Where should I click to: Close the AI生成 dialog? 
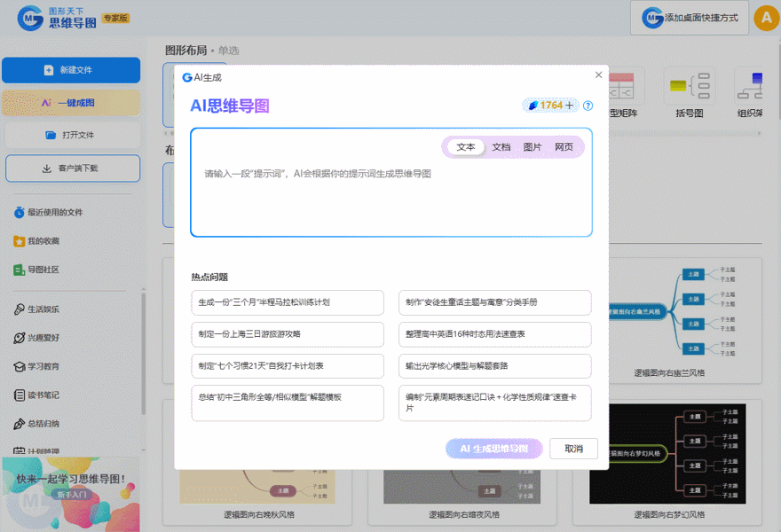pyautogui.click(x=599, y=74)
